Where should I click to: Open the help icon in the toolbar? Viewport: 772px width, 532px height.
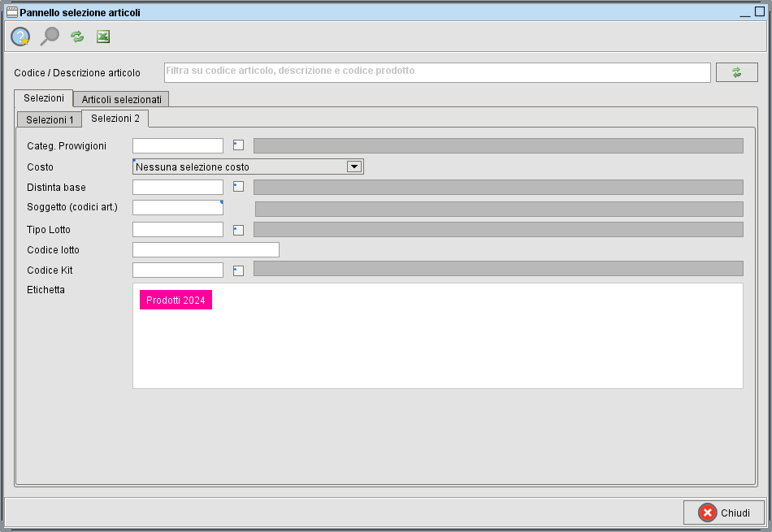20,37
